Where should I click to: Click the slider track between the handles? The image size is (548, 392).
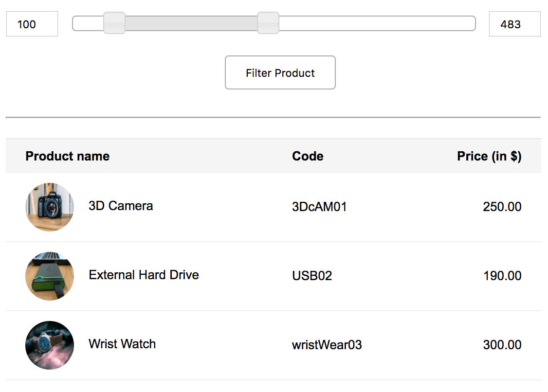(x=190, y=23)
